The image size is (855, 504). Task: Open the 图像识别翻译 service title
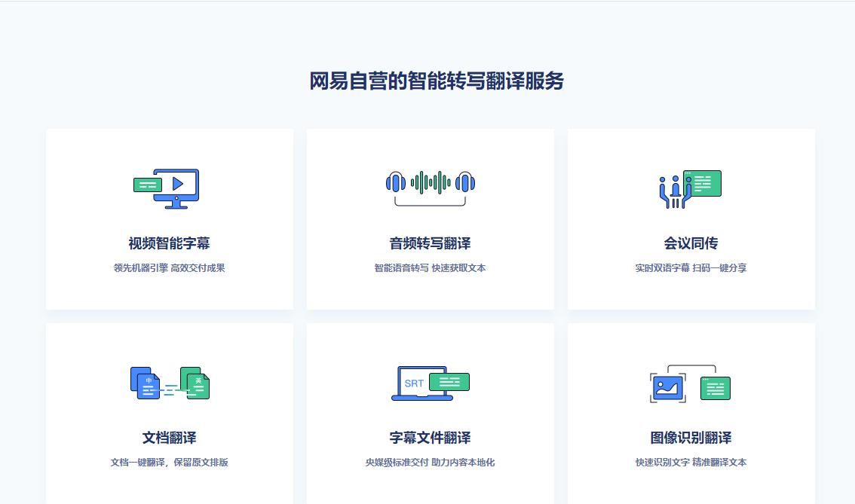click(691, 438)
